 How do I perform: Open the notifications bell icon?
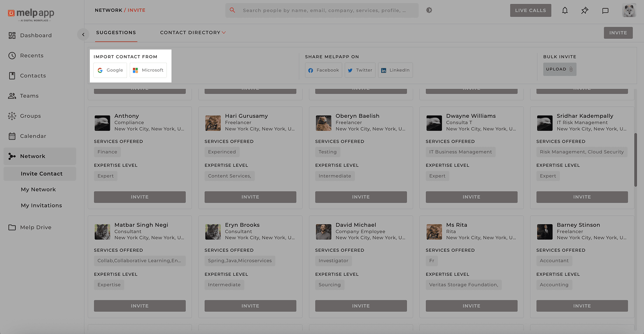tap(565, 10)
